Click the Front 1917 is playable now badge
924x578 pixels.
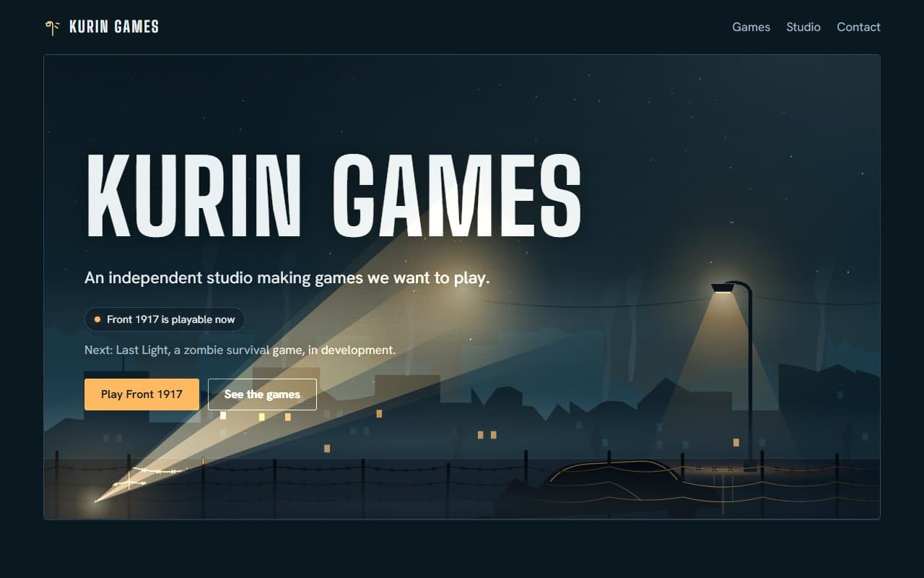tap(165, 319)
